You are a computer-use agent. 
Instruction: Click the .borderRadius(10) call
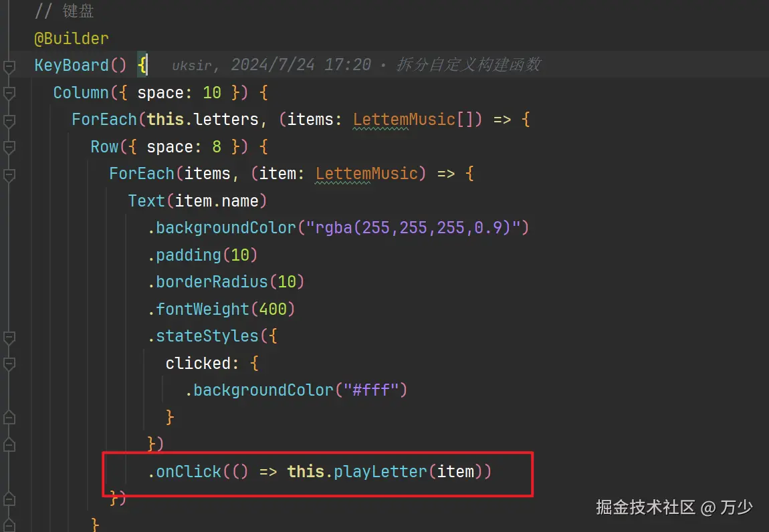tap(226, 282)
